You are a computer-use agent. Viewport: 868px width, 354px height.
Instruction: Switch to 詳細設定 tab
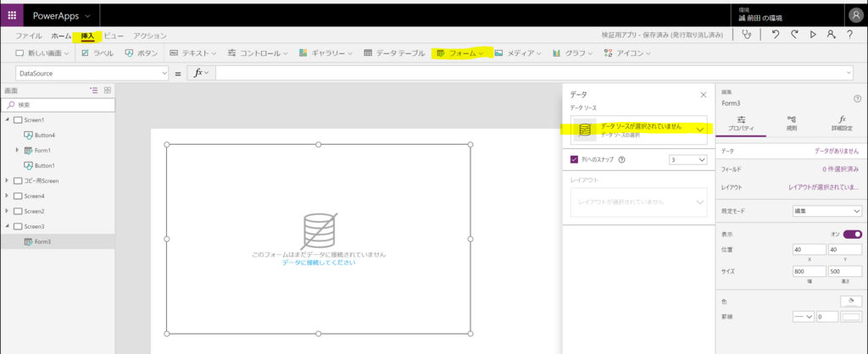click(x=842, y=124)
